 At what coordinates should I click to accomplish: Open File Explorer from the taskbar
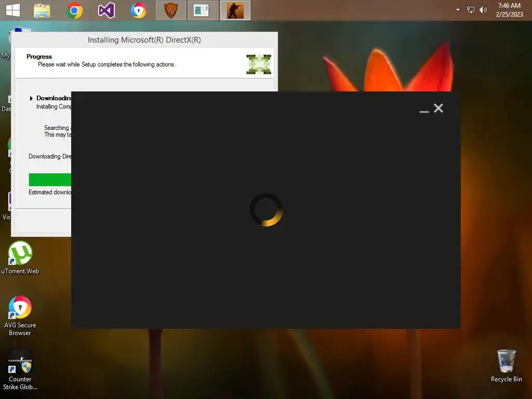[x=42, y=10]
